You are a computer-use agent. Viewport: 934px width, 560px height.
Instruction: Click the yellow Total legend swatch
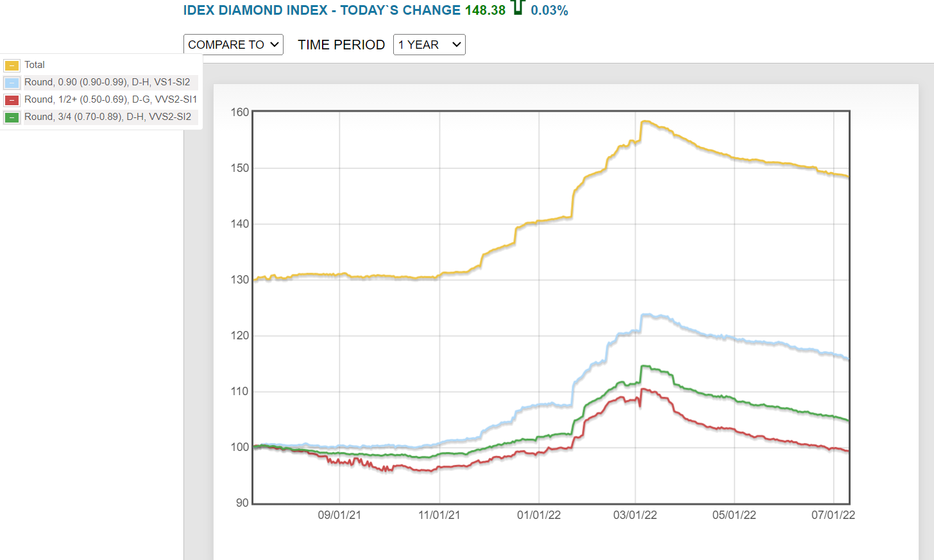point(12,65)
